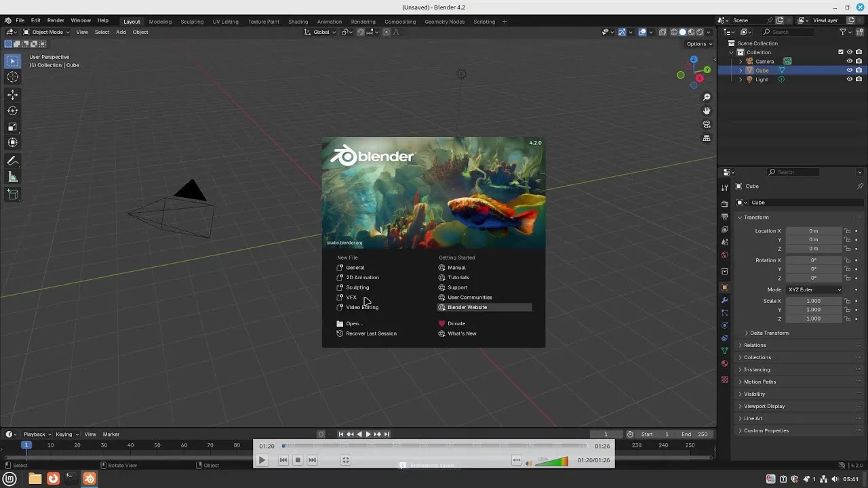Click the outliner Filter funnel icon

843,32
